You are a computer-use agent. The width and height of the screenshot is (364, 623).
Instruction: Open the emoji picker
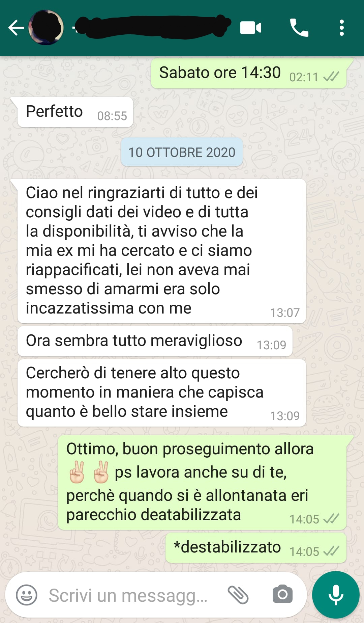[27, 595]
